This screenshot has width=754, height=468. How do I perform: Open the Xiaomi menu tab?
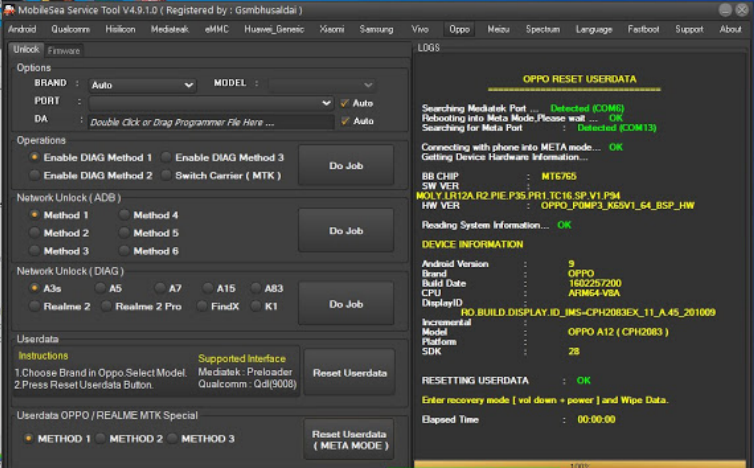point(332,29)
